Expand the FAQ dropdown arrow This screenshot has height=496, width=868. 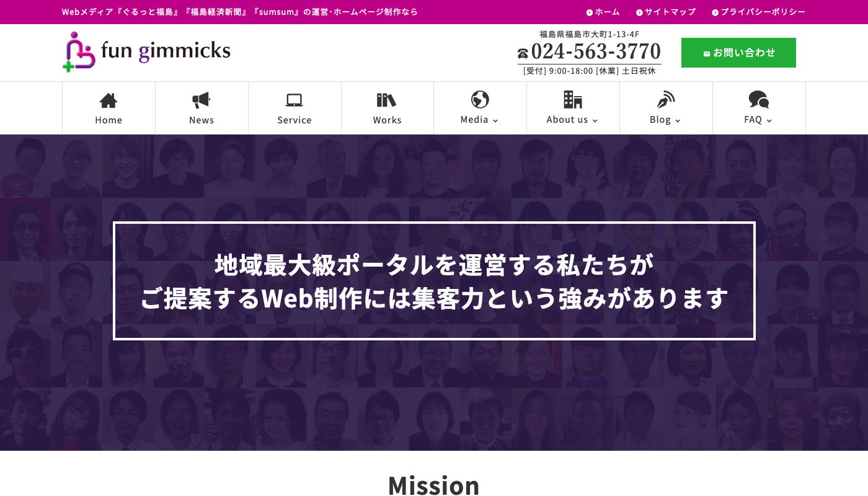pos(769,121)
